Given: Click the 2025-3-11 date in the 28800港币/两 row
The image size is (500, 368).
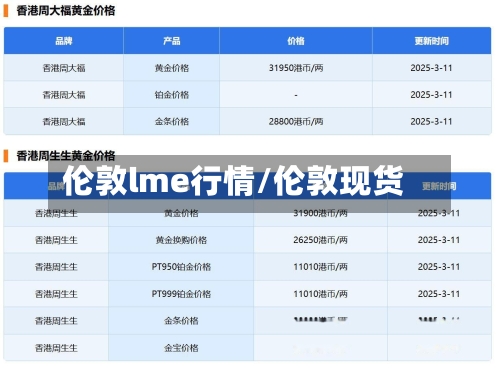Looking at the screenshot, I should pyautogui.click(x=432, y=122).
